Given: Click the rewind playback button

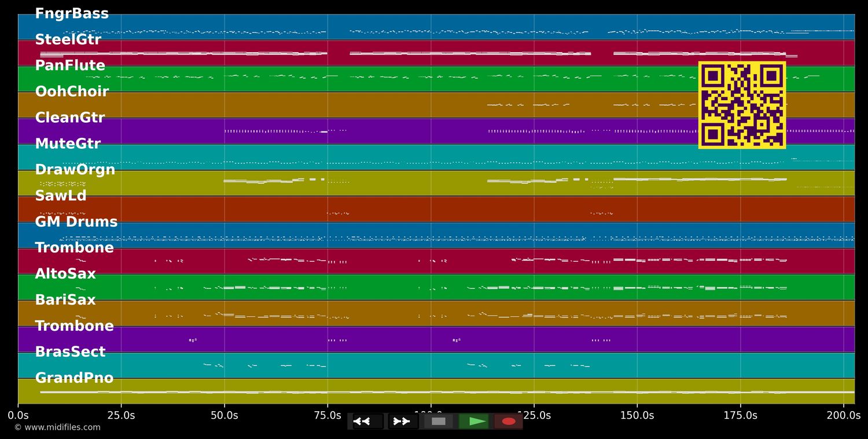Looking at the screenshot, I should click(367, 421).
